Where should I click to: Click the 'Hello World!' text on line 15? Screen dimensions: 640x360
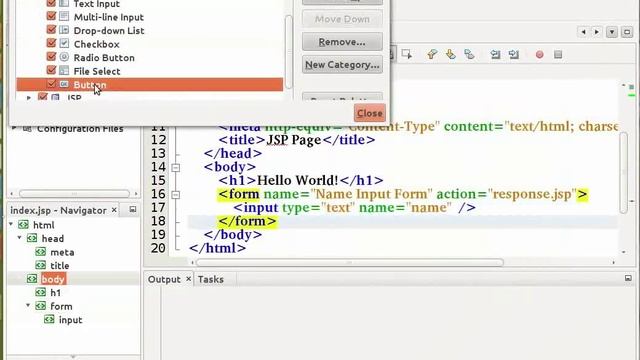point(297,180)
